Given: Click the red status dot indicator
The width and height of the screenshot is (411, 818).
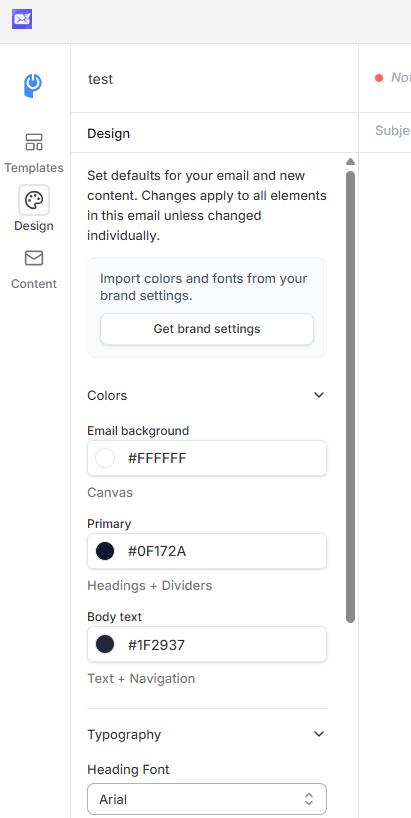Looking at the screenshot, I should click(x=379, y=78).
